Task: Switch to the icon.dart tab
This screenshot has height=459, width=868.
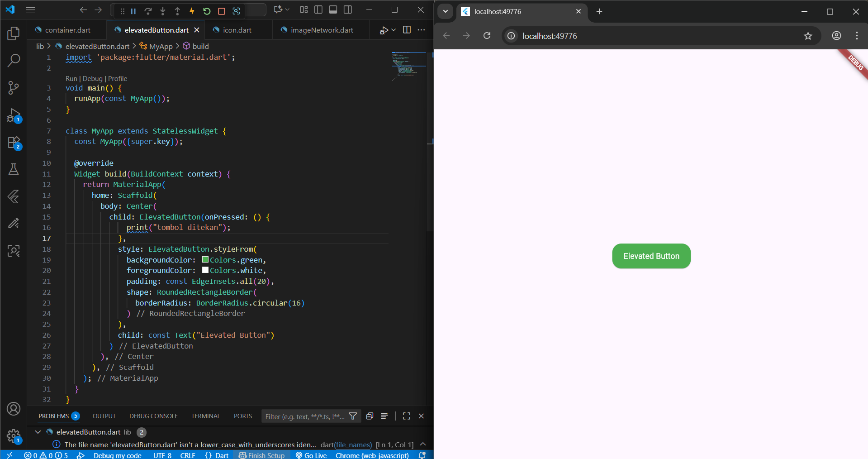Action: tap(237, 30)
